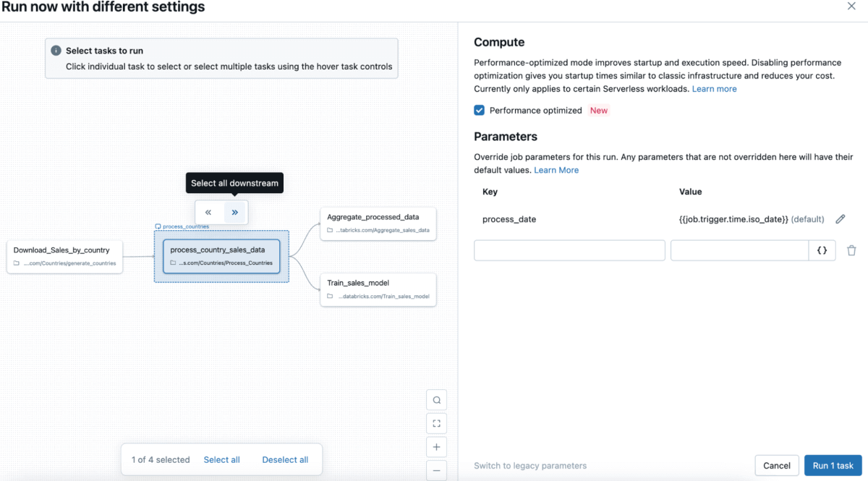Click the select all upstream double-chevron icon
Viewport: 868px width, 481px height.
point(208,213)
